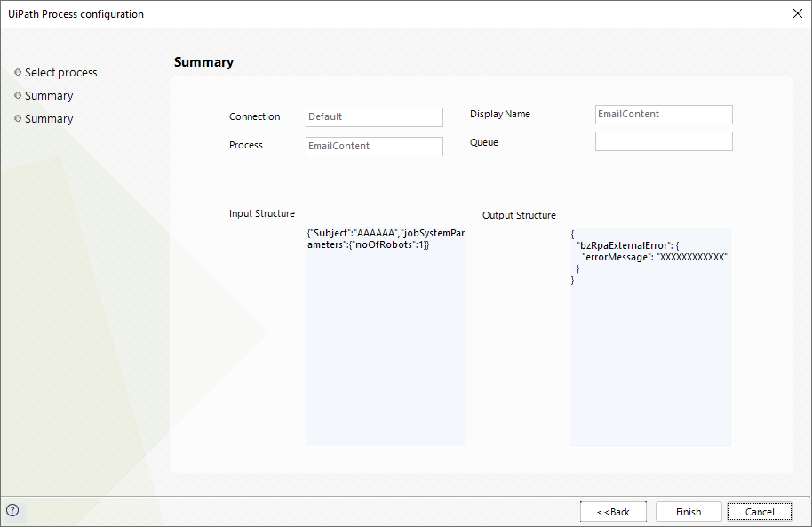Click inside the Output Structure text area
Image resolution: width=812 pixels, height=527 pixels.
coord(651,337)
